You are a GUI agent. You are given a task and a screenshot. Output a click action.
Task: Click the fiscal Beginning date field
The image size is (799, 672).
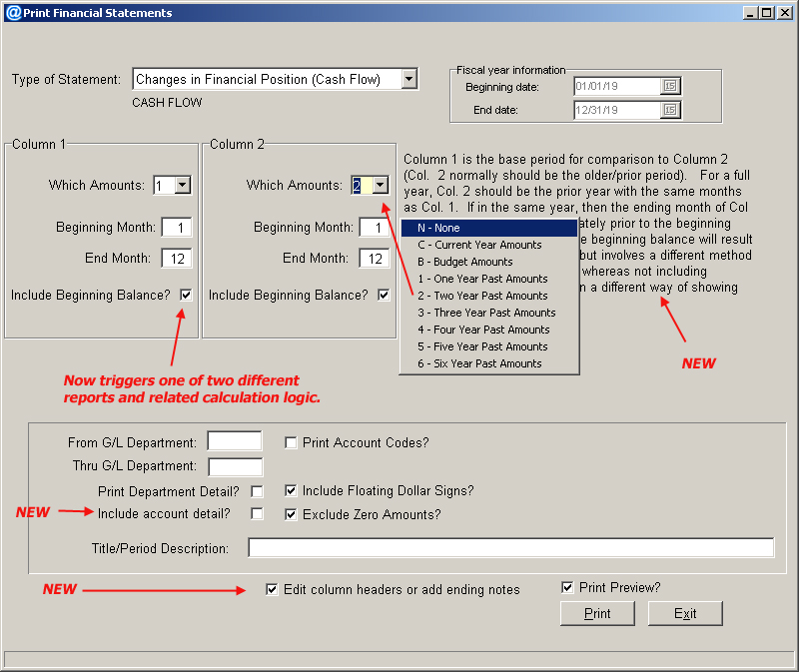(x=617, y=86)
